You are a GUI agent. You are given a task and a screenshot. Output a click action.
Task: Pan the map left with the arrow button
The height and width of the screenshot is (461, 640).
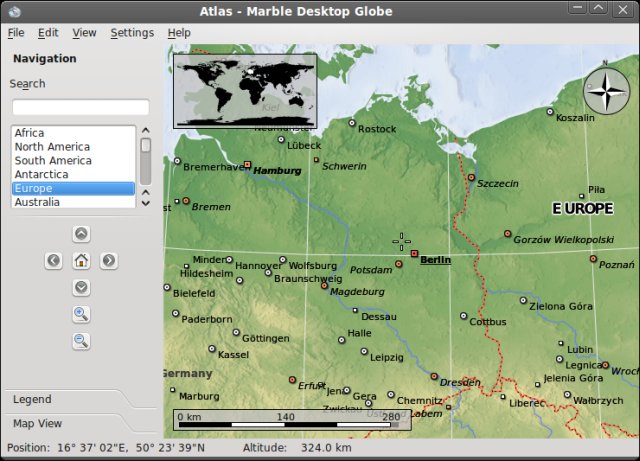[53, 261]
